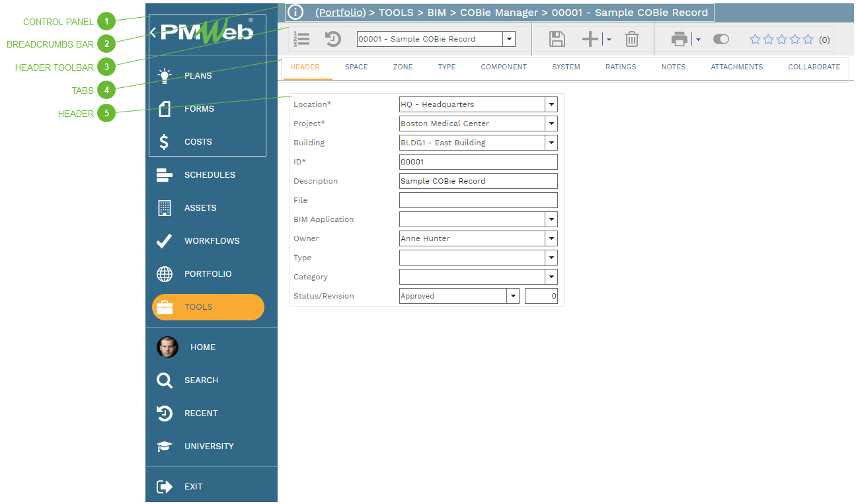Open the ATTACHMENTS tab
This screenshot has width=856, height=504.
coord(736,67)
